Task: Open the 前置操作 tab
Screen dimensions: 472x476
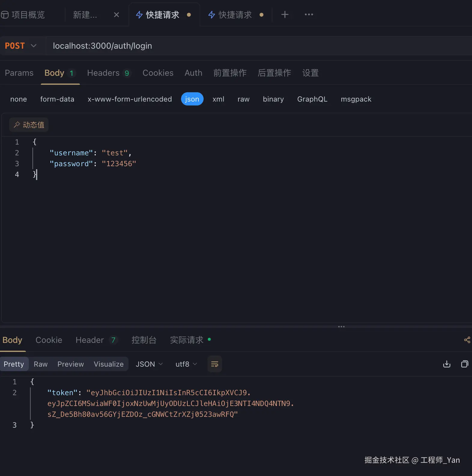Action: point(230,73)
